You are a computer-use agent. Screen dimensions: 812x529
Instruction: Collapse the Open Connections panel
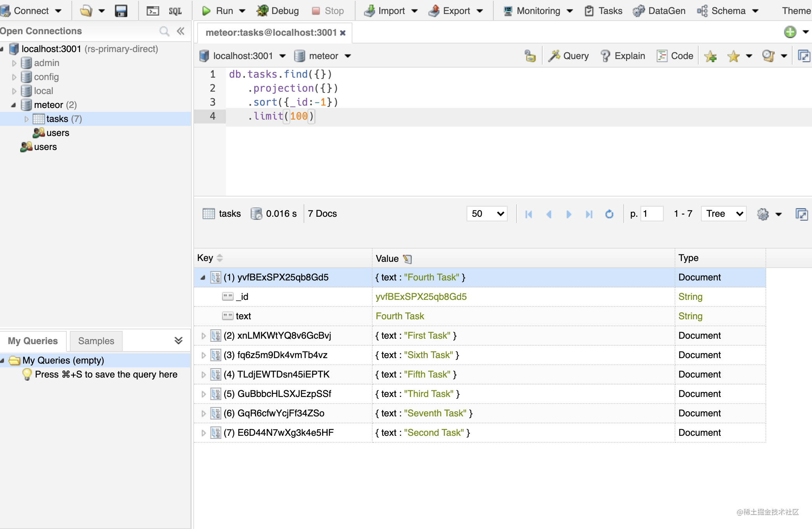[x=180, y=31]
